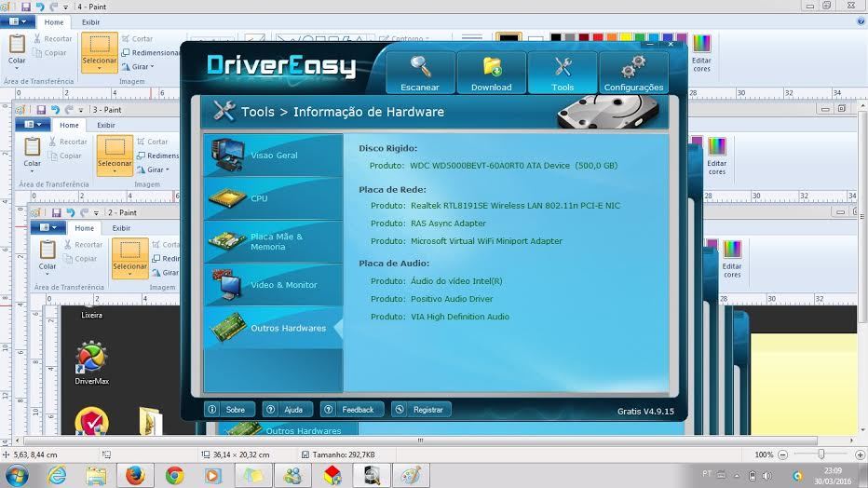Image resolution: width=868 pixels, height=488 pixels.
Task: Open Editar cores in 4 - Paint ribbon
Action: (701, 53)
